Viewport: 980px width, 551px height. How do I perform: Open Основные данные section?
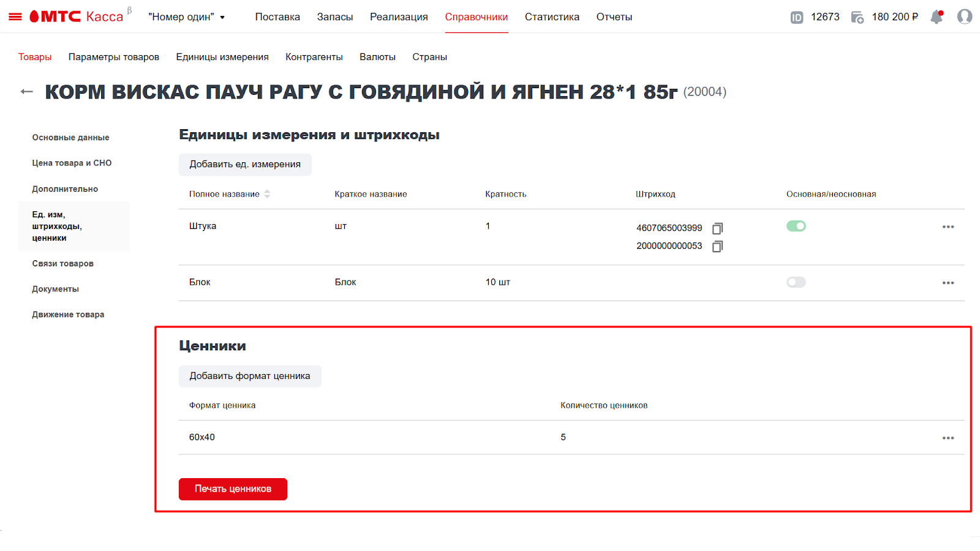(x=70, y=138)
